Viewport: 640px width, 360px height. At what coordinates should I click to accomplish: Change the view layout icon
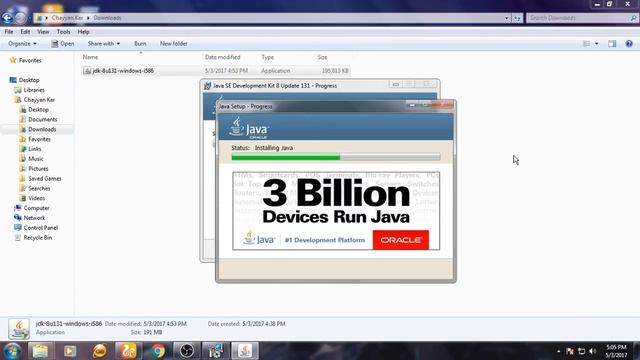click(586, 44)
